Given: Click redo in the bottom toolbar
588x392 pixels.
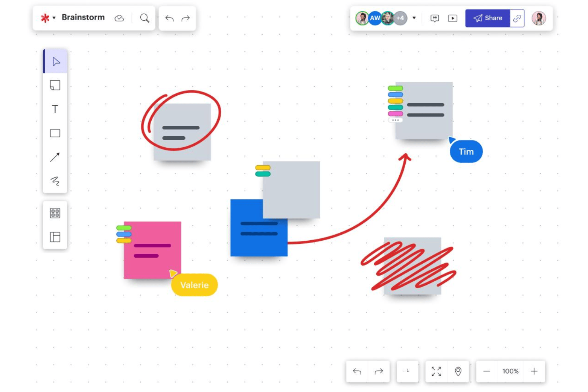Looking at the screenshot, I should click(379, 371).
